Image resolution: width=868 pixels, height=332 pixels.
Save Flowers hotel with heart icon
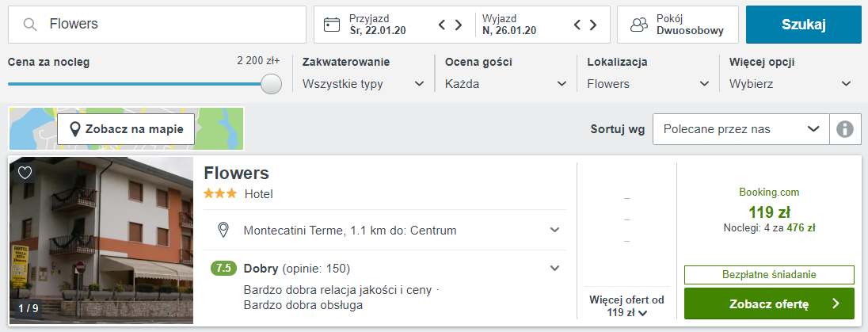click(25, 173)
